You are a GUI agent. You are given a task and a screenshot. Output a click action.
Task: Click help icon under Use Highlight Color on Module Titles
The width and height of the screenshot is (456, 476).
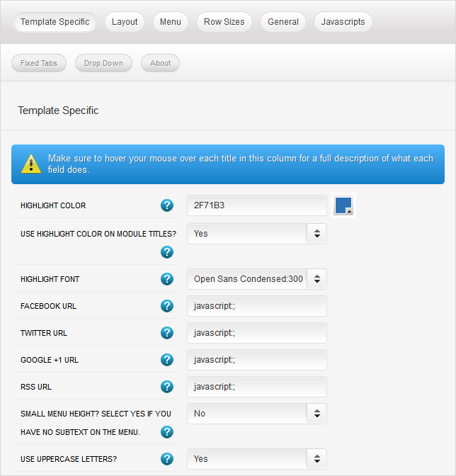167,252
